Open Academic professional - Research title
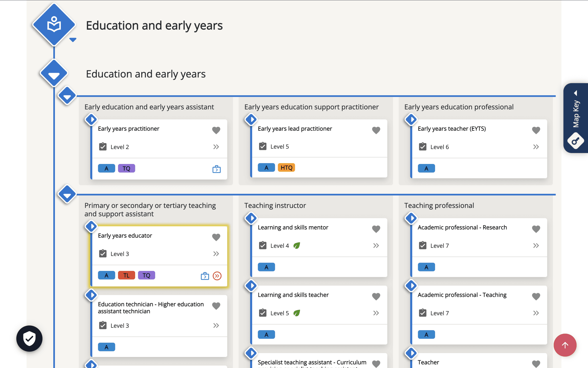The image size is (588, 368). coord(462,227)
